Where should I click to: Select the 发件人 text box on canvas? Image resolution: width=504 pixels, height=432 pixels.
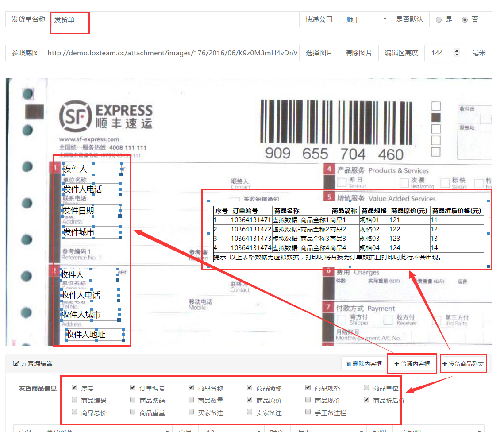(92, 169)
